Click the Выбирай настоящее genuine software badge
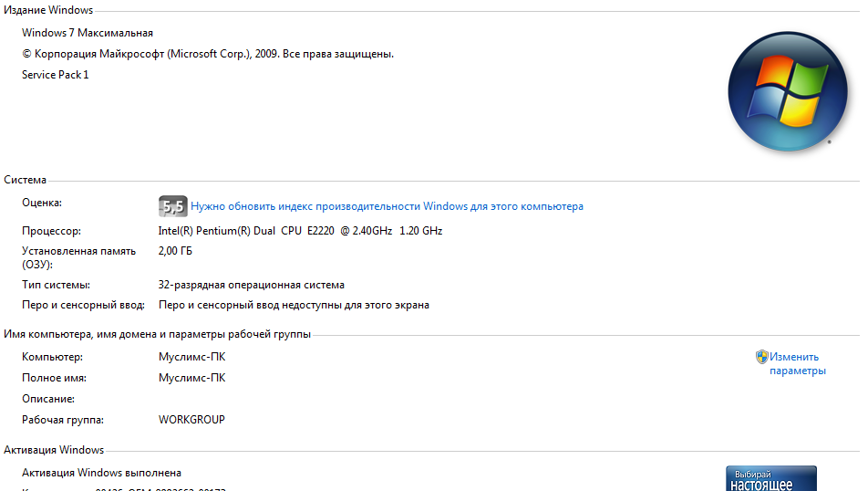868x491 pixels. coord(771,478)
